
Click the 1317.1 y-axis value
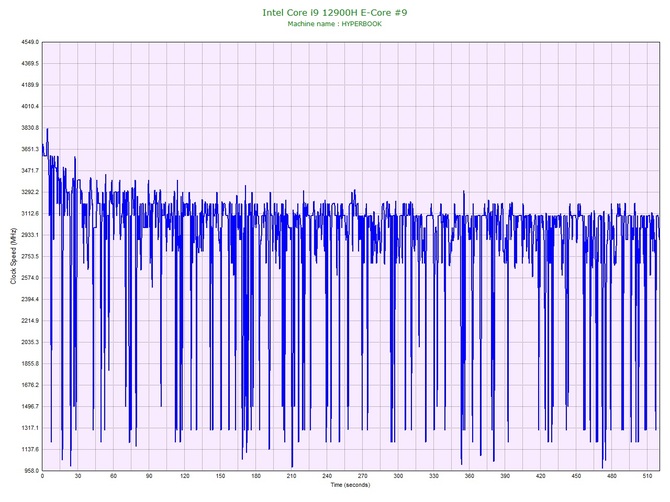(x=30, y=428)
